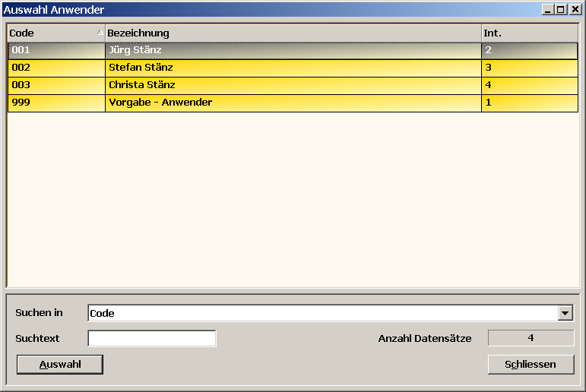The height and width of the screenshot is (392, 586).
Task: Click the Int. cell of Jürg Stänz
Action: [x=529, y=50]
